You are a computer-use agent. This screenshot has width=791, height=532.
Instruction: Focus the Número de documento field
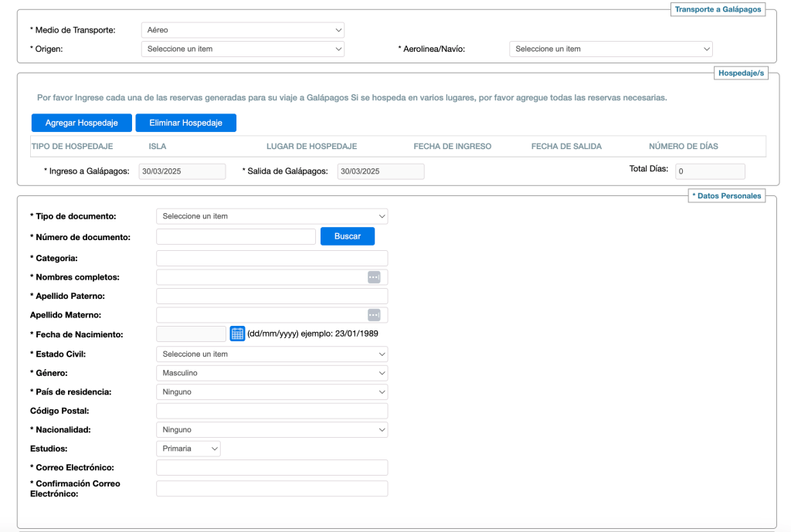[x=236, y=236]
